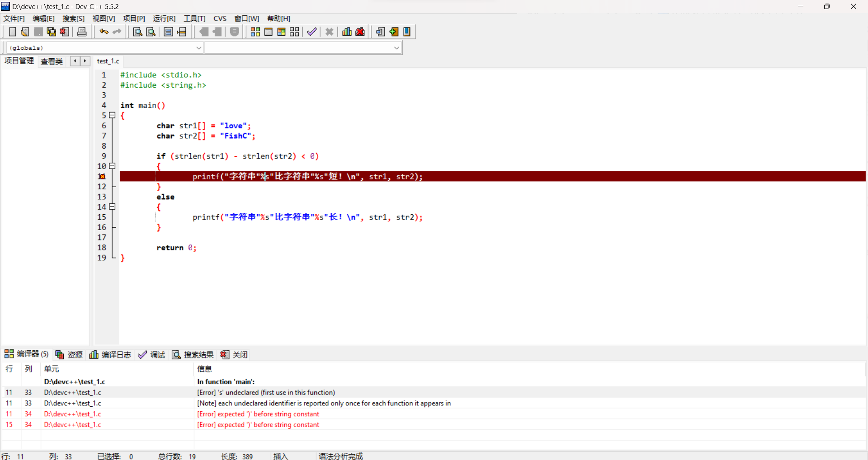Click the highlighted printf line 11 in editor
The width and height of the screenshot is (868, 460).
(493, 177)
